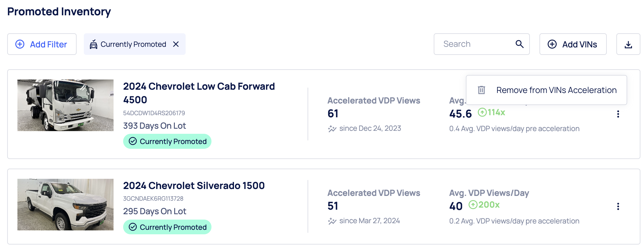Click the green 114x uplift indicator

click(491, 112)
